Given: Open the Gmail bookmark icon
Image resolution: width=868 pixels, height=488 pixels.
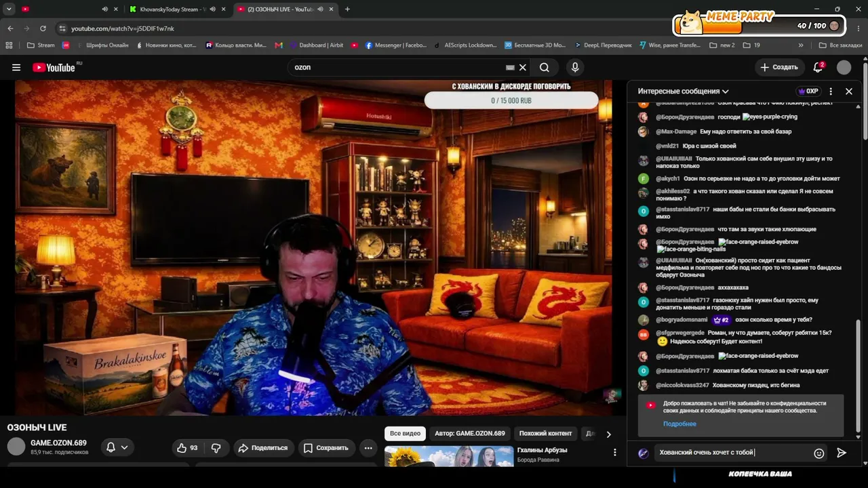Looking at the screenshot, I should click(279, 45).
